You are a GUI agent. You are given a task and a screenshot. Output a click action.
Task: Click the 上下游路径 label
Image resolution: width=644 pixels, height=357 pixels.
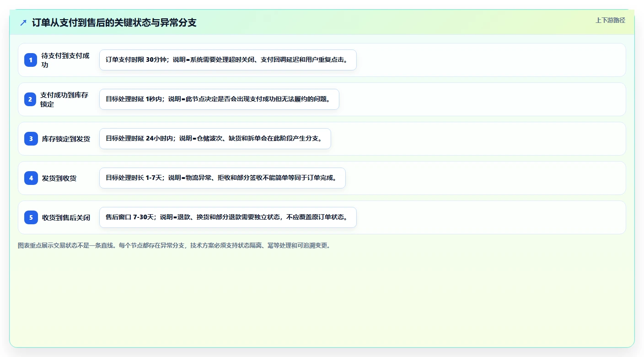click(x=610, y=20)
